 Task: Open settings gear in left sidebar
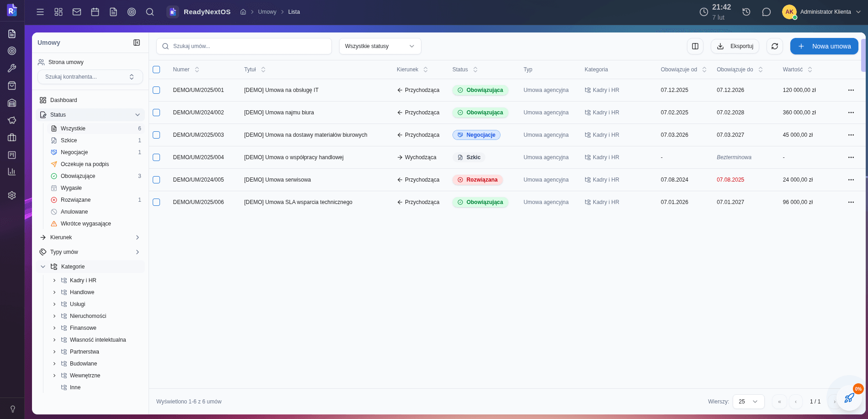12,195
